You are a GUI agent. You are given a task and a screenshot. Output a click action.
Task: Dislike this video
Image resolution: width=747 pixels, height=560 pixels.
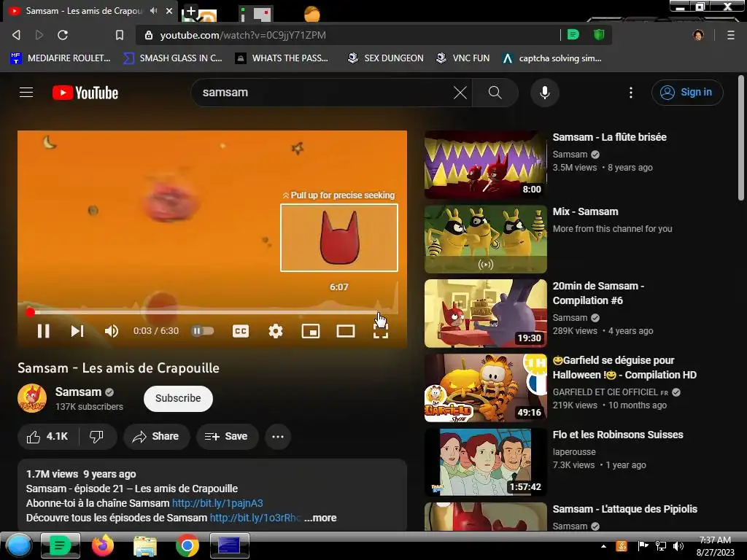click(97, 437)
